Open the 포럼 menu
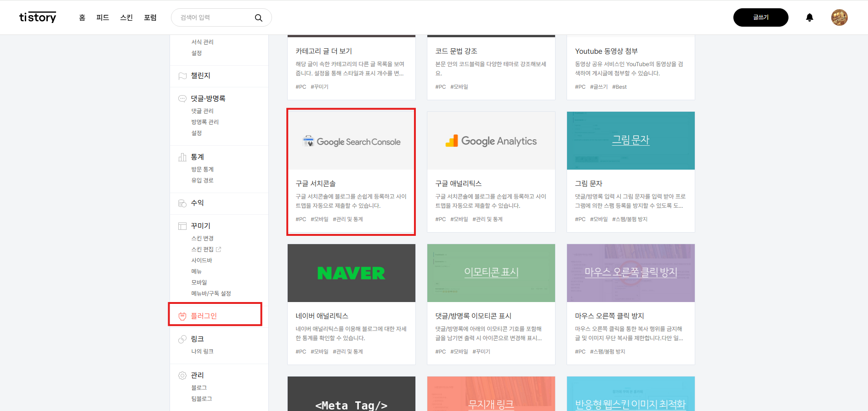 [150, 17]
